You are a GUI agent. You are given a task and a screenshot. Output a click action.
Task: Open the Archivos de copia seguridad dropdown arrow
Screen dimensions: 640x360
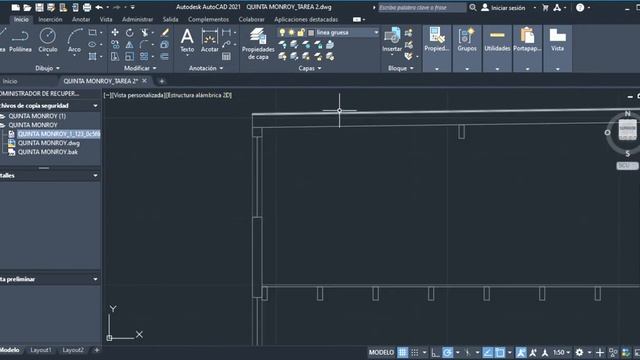pos(96,106)
